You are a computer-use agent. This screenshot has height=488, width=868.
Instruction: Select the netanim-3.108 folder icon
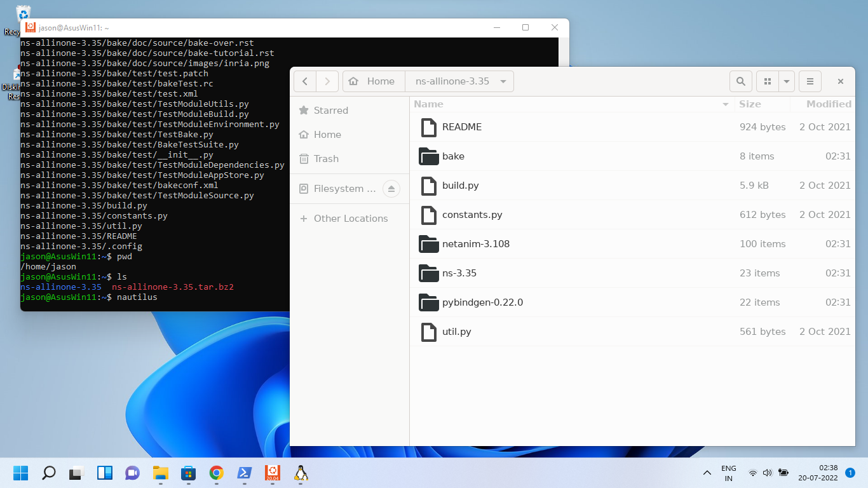click(429, 244)
